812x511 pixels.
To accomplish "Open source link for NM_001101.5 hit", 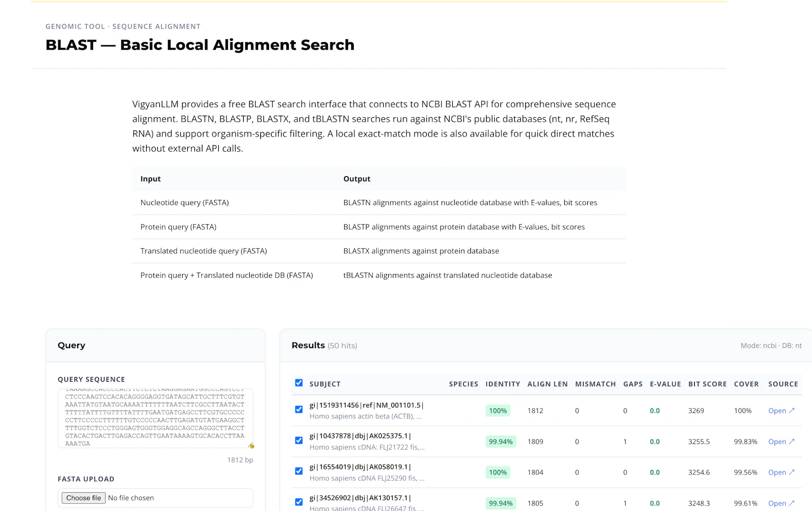I will coord(781,411).
